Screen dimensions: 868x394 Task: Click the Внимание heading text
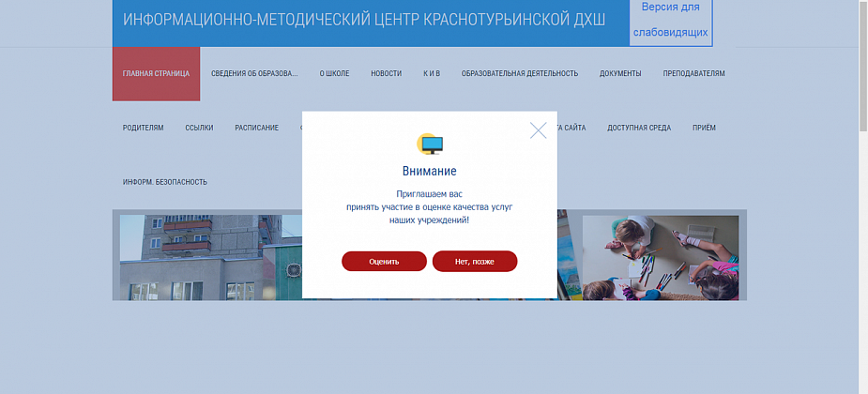430,171
